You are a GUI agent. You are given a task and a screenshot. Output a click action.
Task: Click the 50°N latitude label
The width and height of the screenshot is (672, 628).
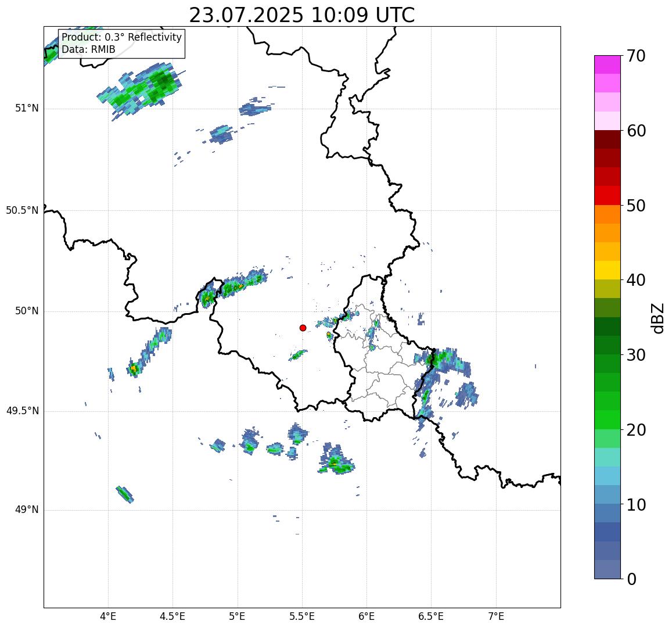(27, 311)
